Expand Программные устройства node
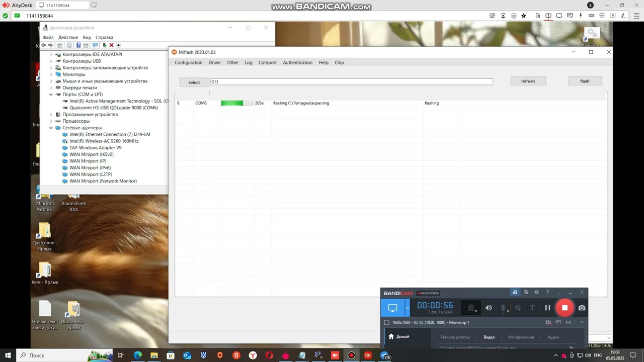Viewport: 644px width, 362px height. pos(51,115)
